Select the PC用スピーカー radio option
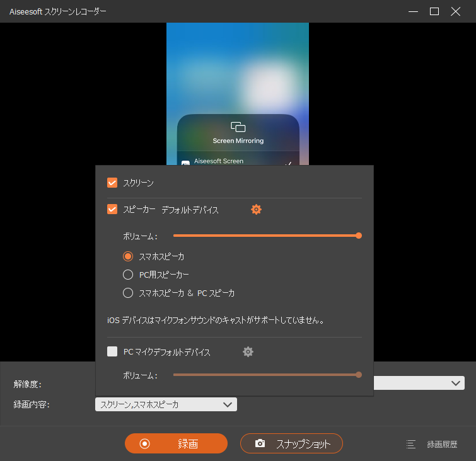The image size is (476, 461). 128,275
